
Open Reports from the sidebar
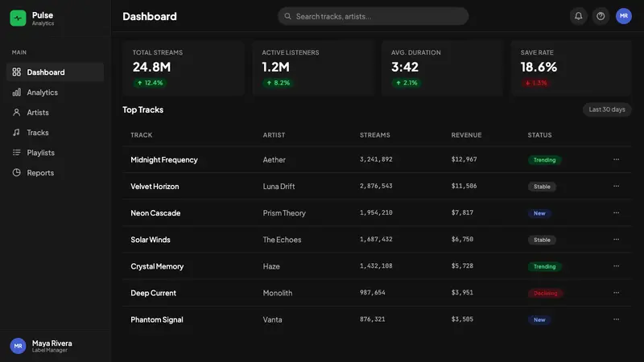[55, 173]
